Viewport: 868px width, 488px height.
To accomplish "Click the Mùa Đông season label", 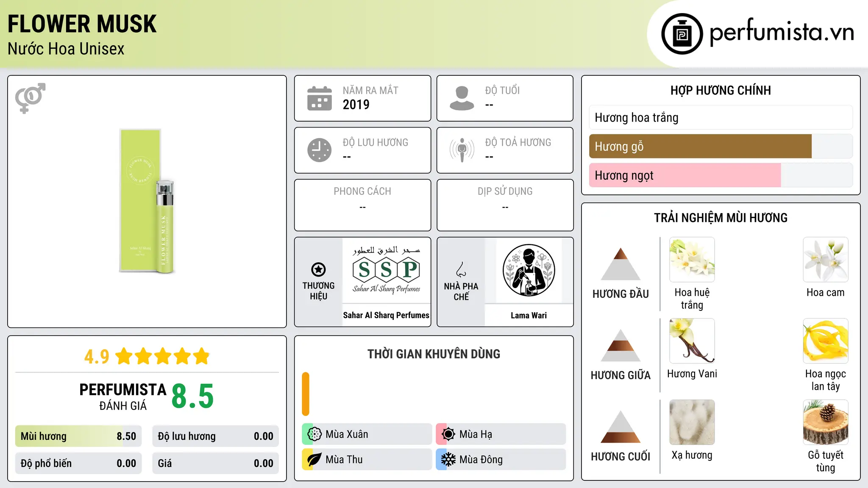I will tap(481, 460).
